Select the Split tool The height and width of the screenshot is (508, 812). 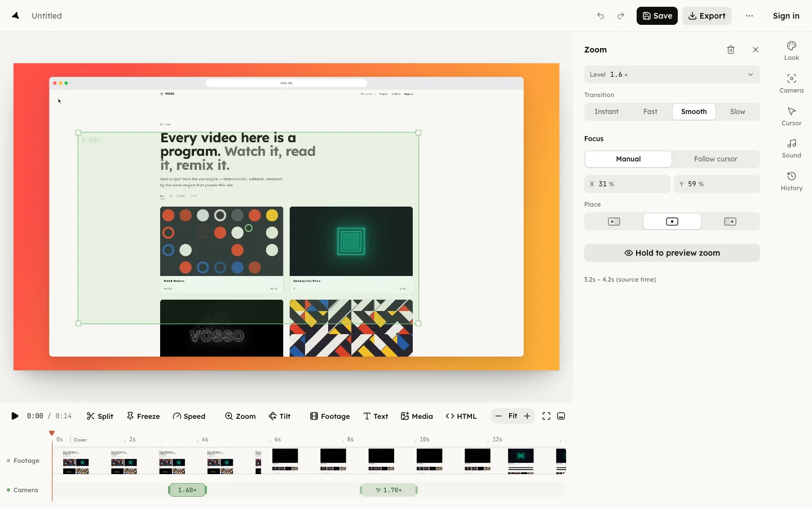[x=100, y=416]
